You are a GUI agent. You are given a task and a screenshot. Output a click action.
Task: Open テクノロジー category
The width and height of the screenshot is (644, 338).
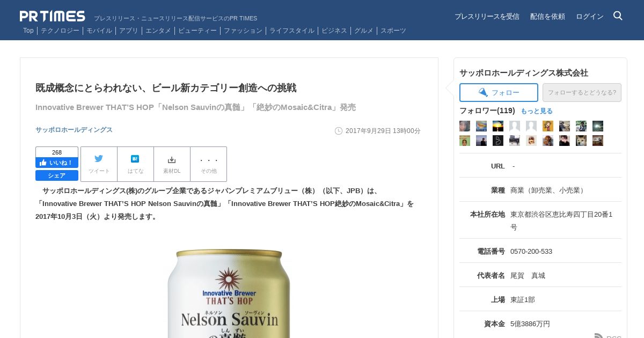60,31
